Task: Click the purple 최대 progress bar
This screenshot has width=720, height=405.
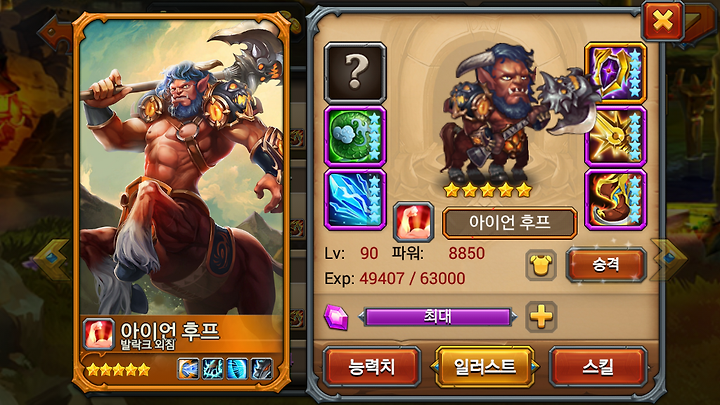Action: (x=438, y=316)
